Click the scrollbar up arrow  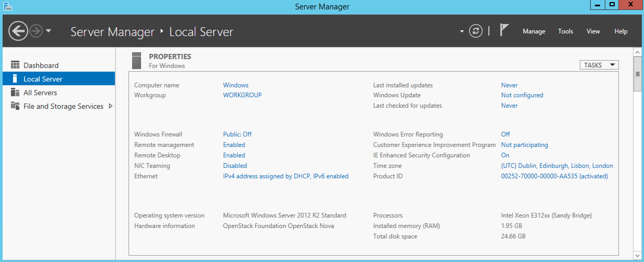(x=637, y=52)
